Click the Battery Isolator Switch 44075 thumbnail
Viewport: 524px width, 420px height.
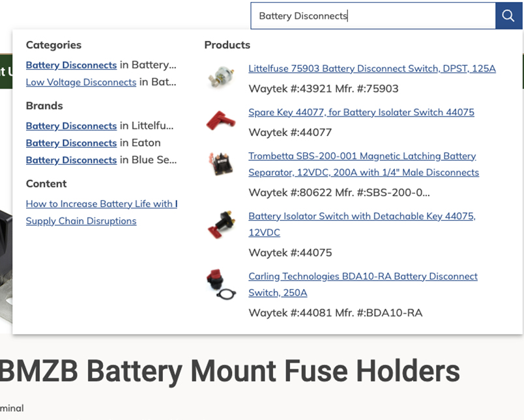point(221,225)
